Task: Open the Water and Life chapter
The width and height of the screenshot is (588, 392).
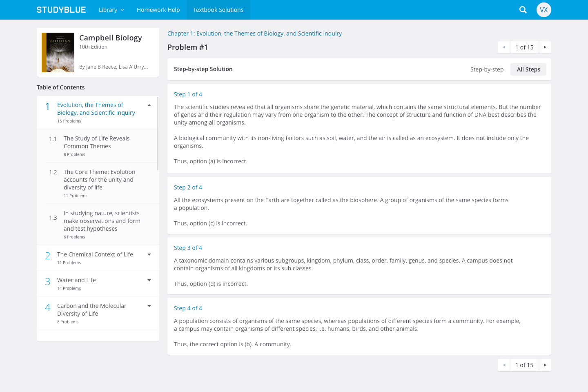Action: 76,280
